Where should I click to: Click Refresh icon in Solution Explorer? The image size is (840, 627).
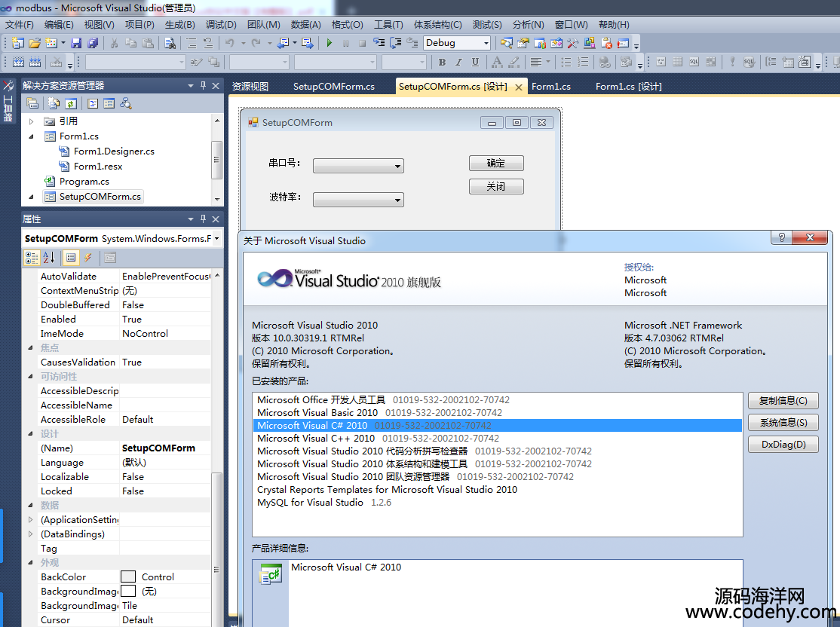(71, 103)
